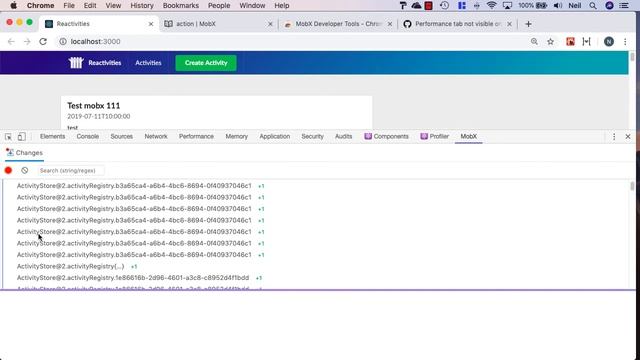Open the Bookmarks menu
The height and width of the screenshot is (360, 640).
[x=180, y=6]
